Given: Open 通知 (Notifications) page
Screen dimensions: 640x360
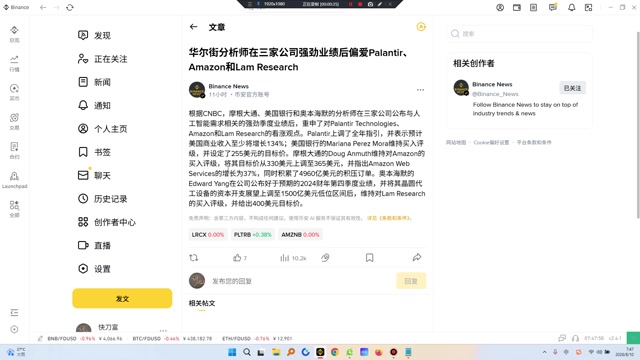Looking at the screenshot, I should tap(94, 105).
